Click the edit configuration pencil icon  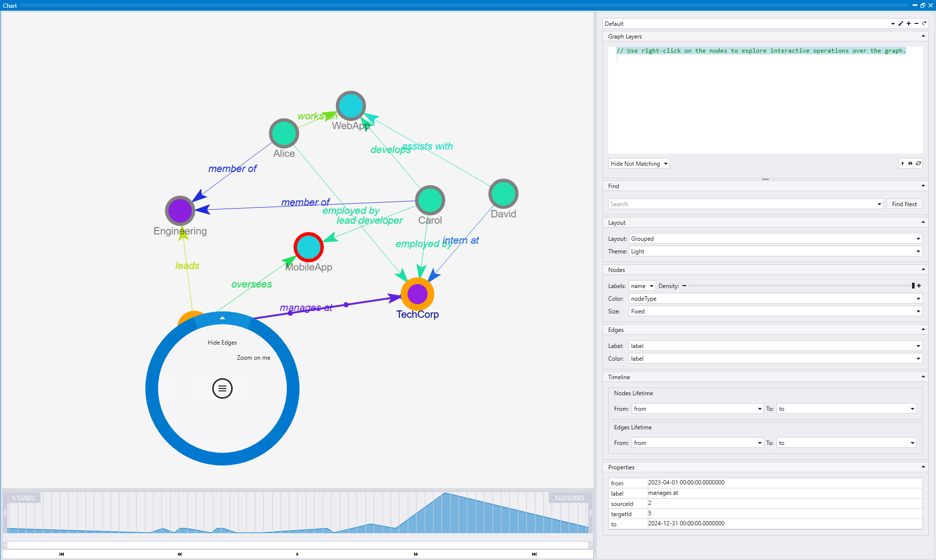point(900,23)
